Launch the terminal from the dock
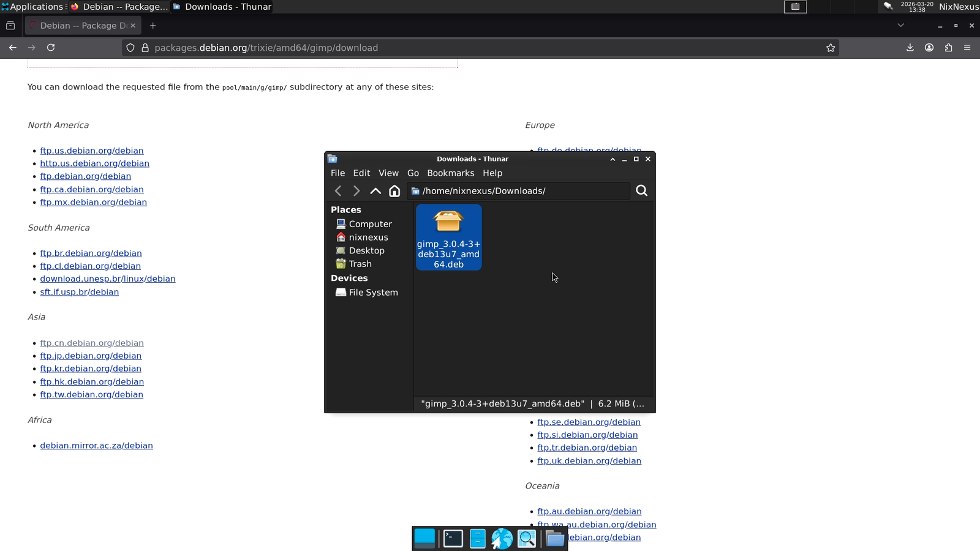The image size is (980, 551). coord(453,539)
